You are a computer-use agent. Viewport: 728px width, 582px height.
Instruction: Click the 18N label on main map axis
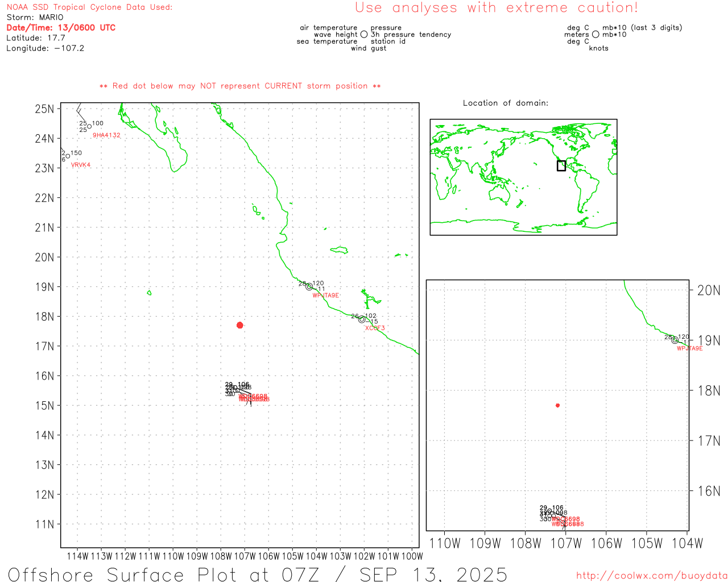[44, 317]
